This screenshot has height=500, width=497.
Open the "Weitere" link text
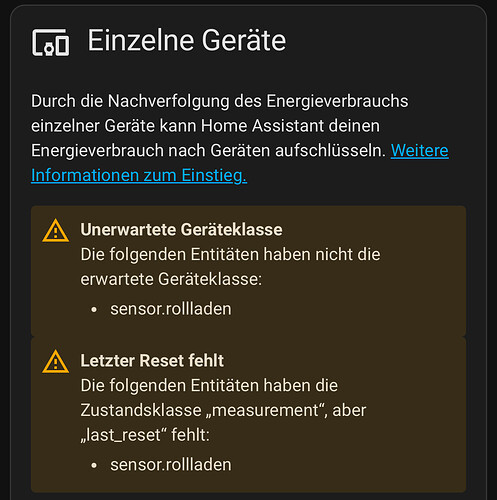(x=420, y=150)
